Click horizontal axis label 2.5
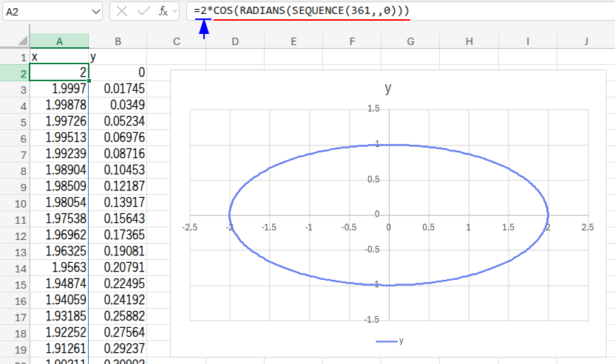Screen dimensions: 615x364 point(587,227)
